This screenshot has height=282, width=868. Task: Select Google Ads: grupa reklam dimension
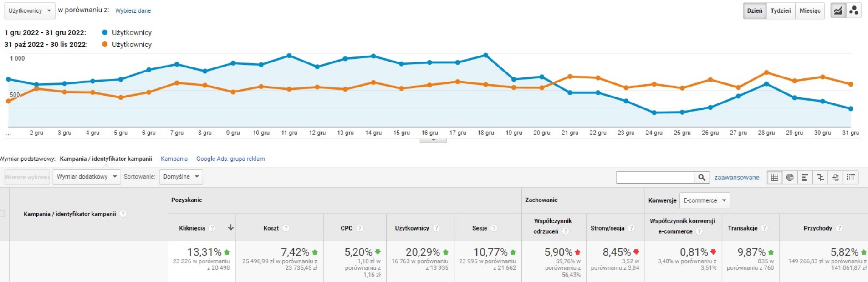pyautogui.click(x=230, y=159)
